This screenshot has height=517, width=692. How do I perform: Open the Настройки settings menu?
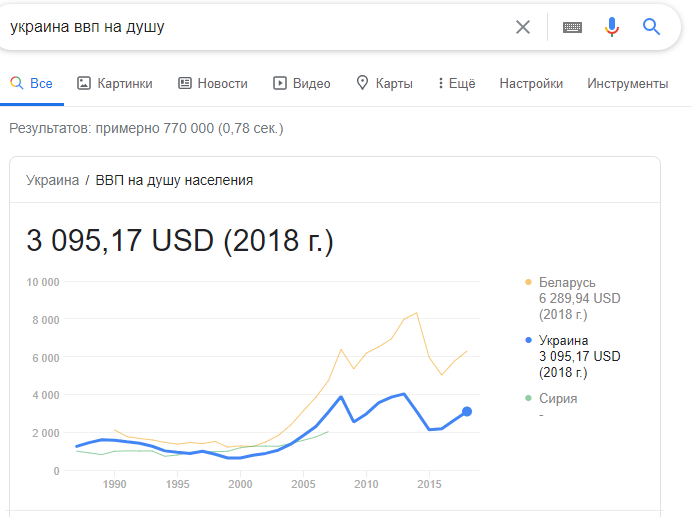point(531,84)
